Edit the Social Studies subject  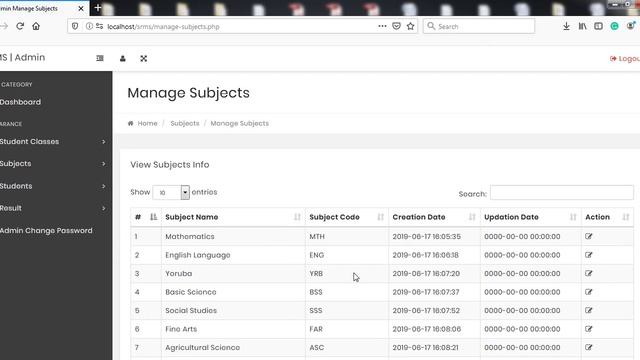(x=589, y=310)
